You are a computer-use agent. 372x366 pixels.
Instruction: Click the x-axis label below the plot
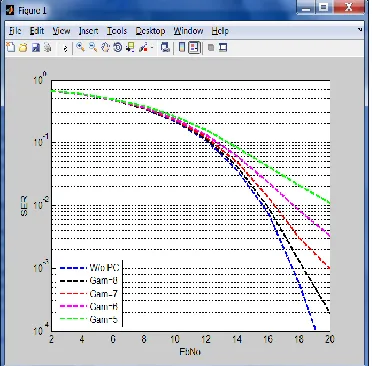click(x=190, y=352)
